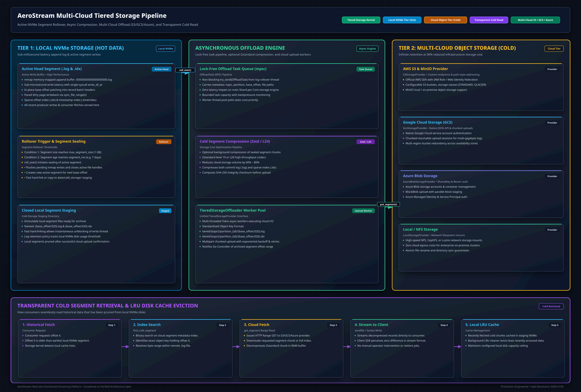Click Provider badge on Local / NFS Storage card

click(552, 230)
